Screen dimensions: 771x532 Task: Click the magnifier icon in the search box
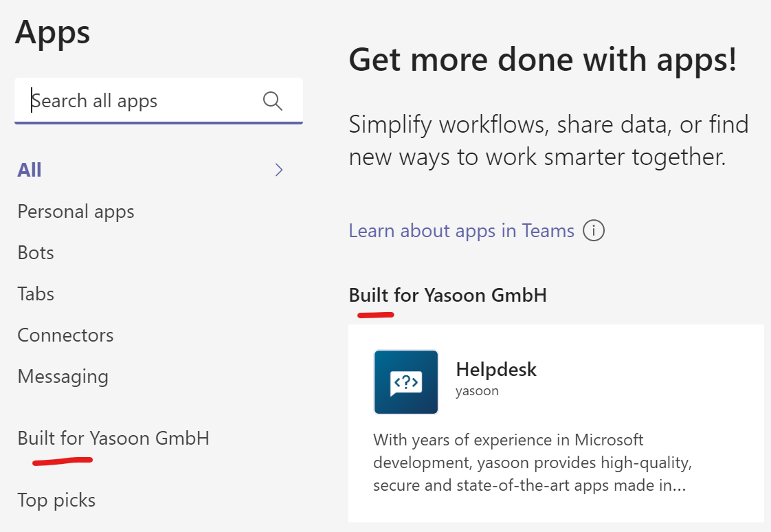(273, 101)
